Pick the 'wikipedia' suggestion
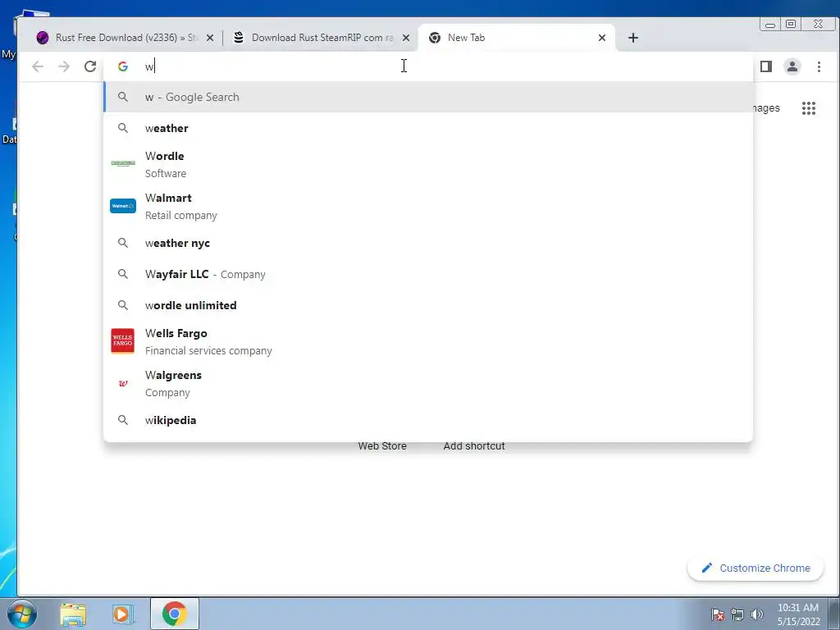 coord(428,420)
